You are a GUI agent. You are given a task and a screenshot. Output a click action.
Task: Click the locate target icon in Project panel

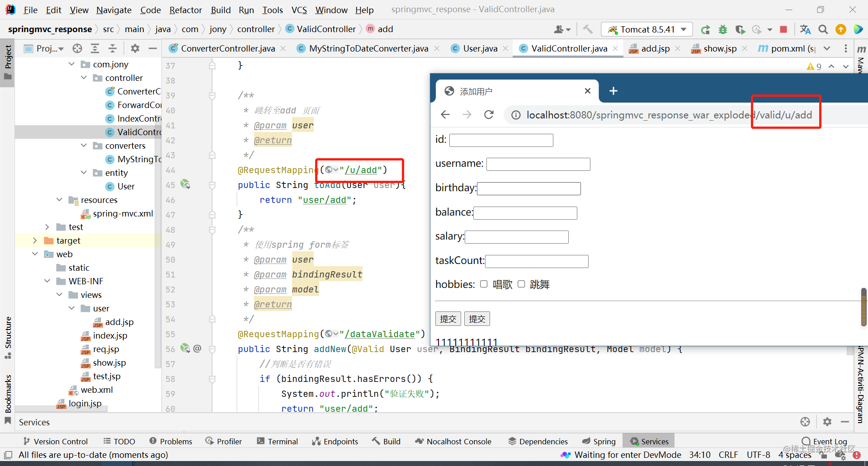tap(77, 48)
